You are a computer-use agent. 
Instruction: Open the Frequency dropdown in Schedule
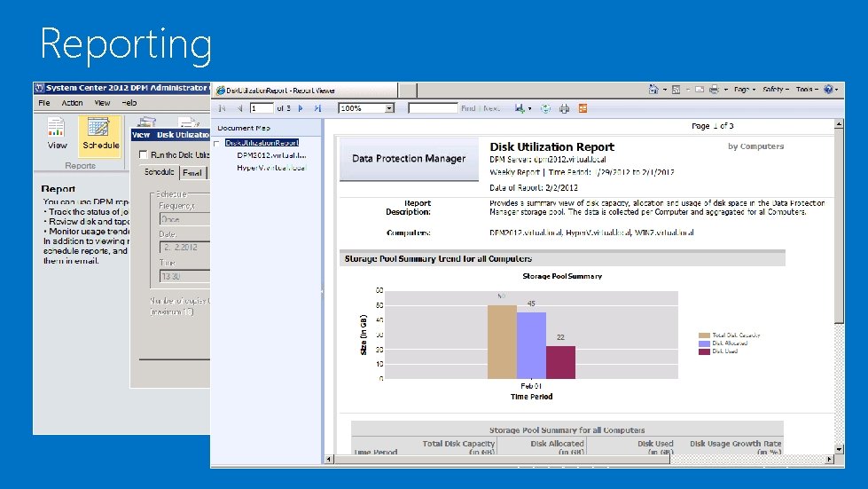pos(184,219)
